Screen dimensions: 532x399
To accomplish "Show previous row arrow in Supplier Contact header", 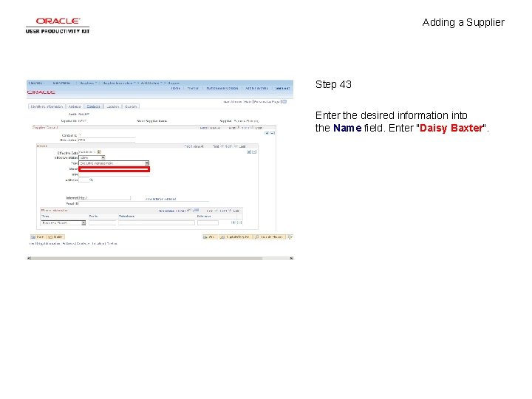I will click(238, 128).
